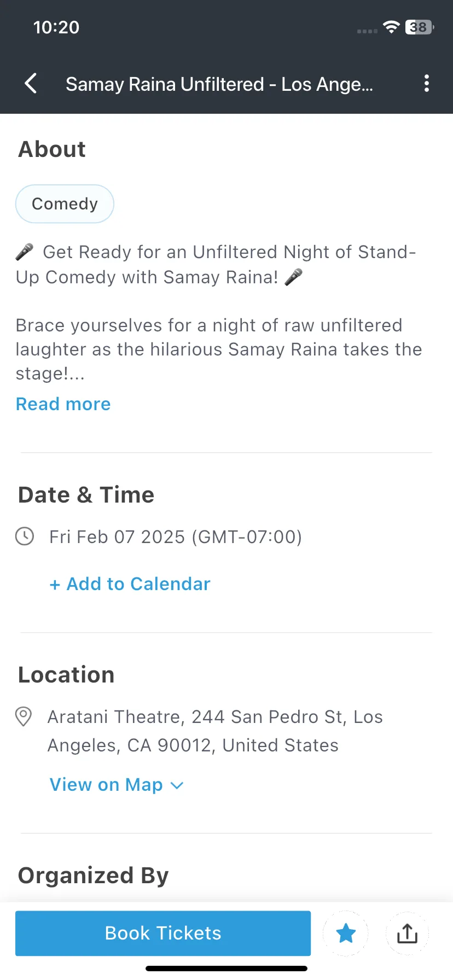Select the Comedy category chip
The height and width of the screenshot is (980, 453).
(x=65, y=204)
